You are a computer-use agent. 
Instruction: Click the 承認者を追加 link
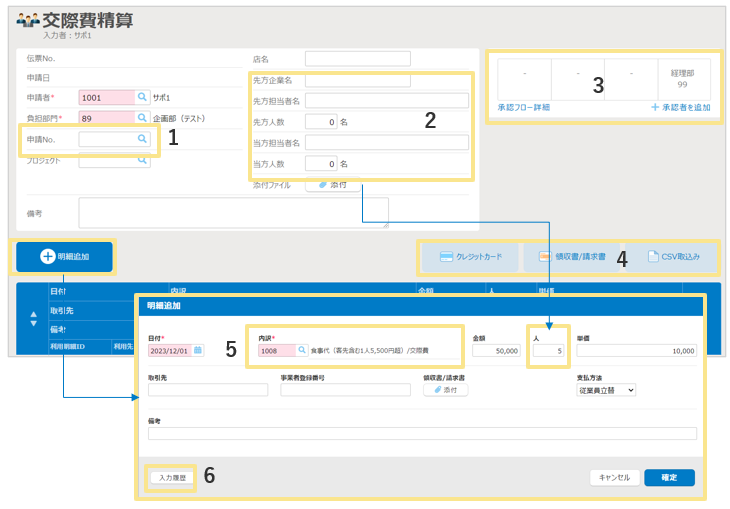[680, 107]
